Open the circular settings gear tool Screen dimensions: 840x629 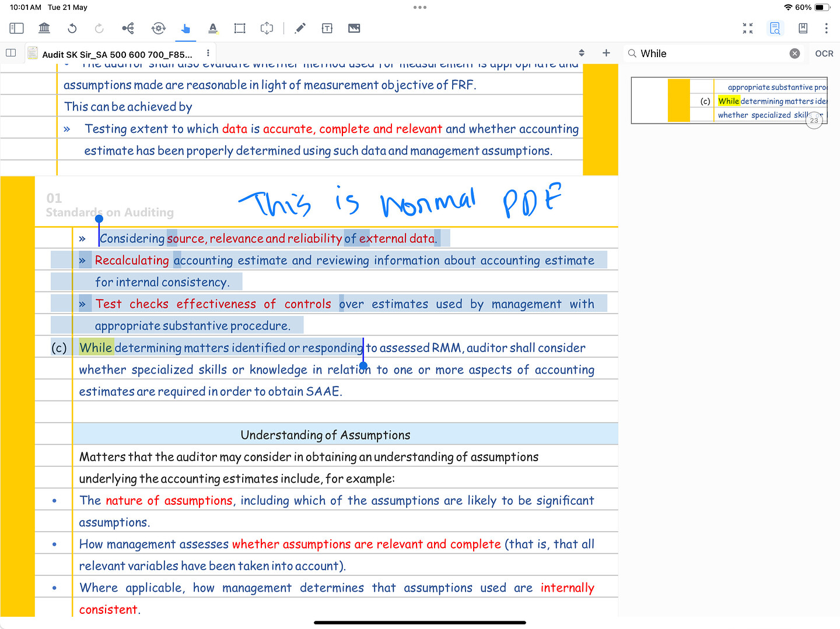click(158, 28)
